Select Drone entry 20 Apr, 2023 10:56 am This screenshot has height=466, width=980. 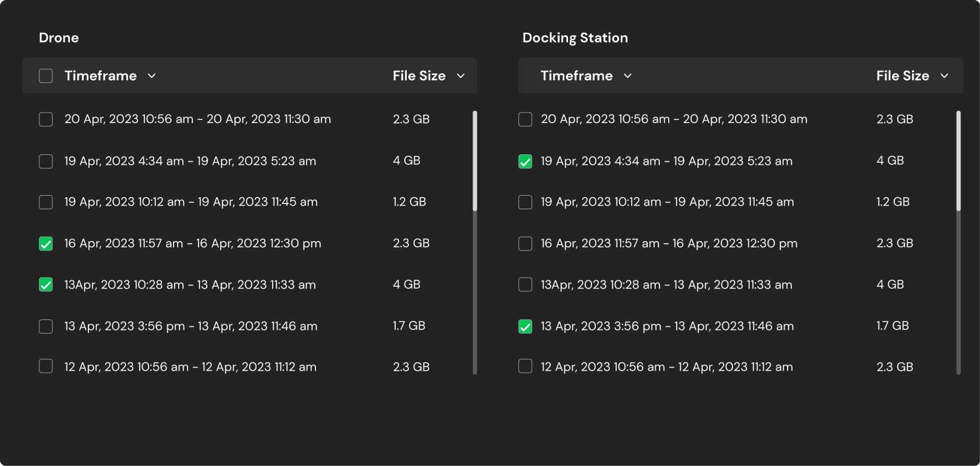coord(198,119)
